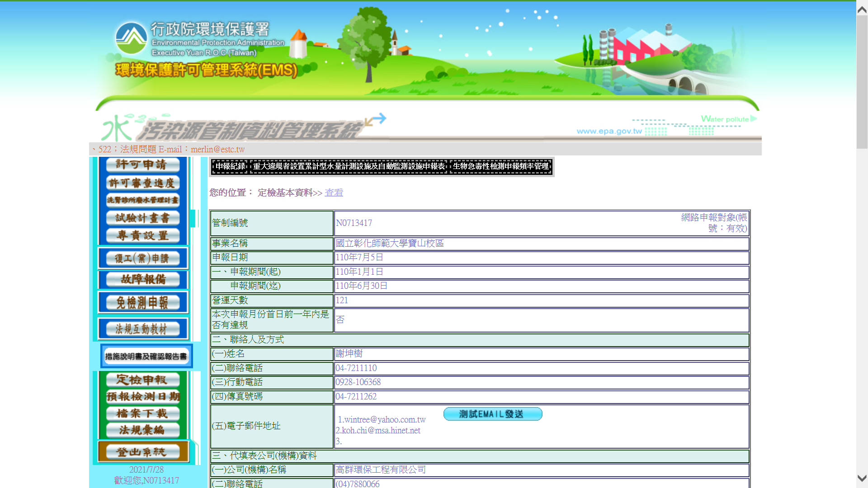This screenshot has width=868, height=488.
Task: Select company phone (04)7880066
Action: (x=358, y=484)
